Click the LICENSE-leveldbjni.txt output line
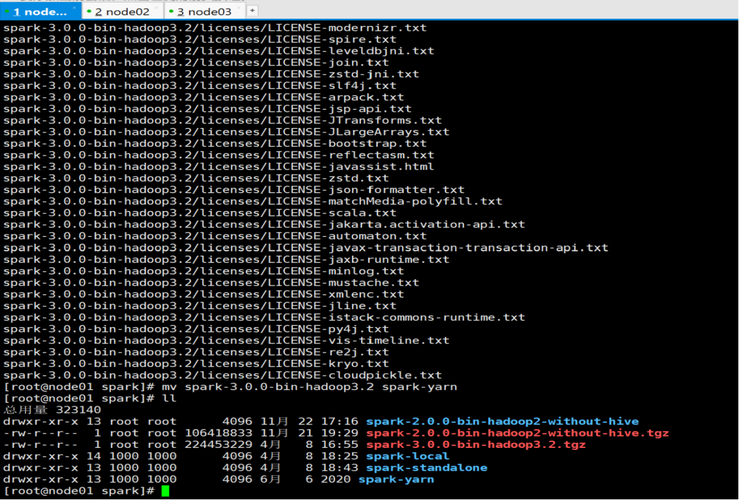Viewport: 739px width, 500px height. click(x=219, y=51)
